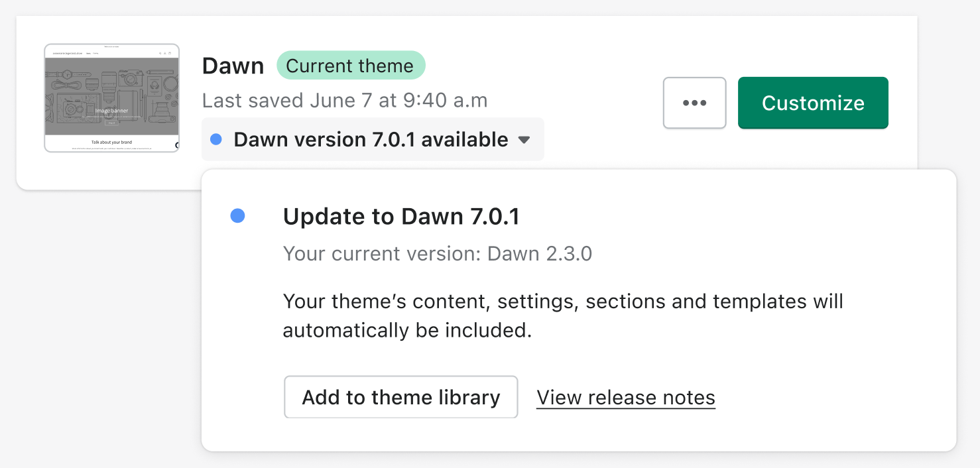Click the account icon in theme preview
This screenshot has height=468, width=980.
pos(165,53)
